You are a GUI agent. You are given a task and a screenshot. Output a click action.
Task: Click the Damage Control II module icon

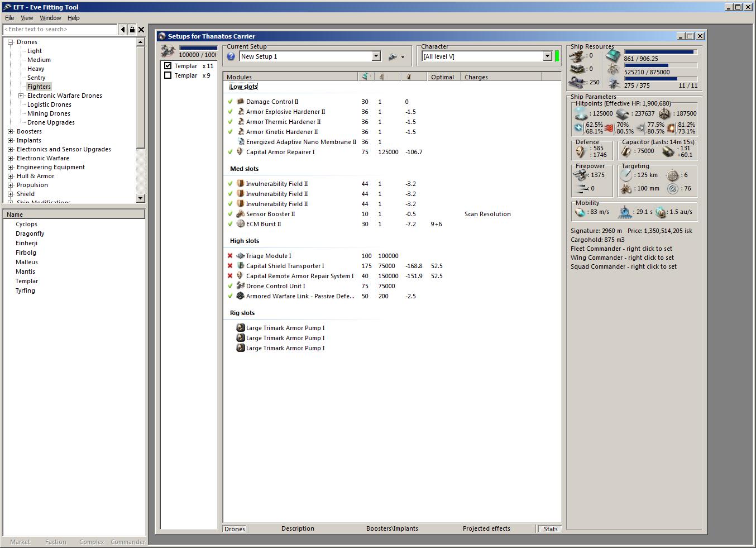point(241,102)
